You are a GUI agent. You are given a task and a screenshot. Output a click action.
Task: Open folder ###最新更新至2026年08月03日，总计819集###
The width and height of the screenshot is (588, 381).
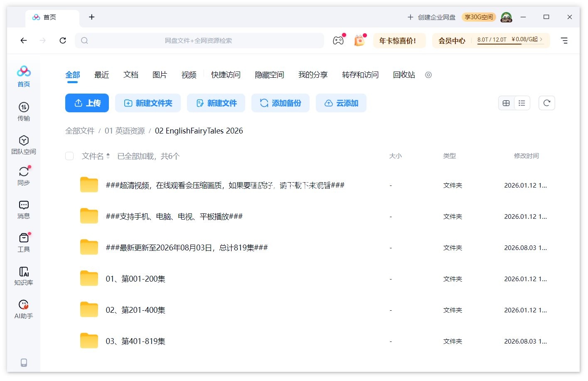tap(187, 247)
